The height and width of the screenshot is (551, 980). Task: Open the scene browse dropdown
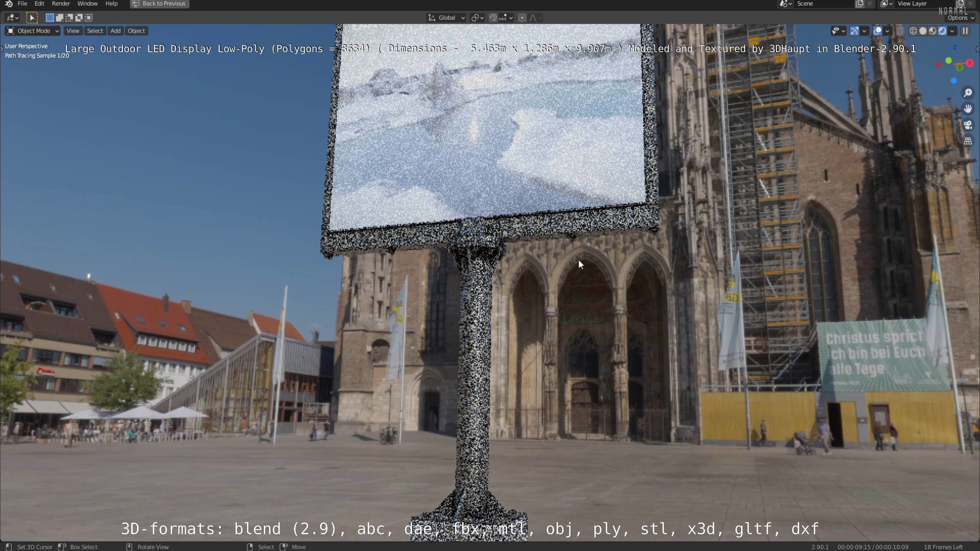pyautogui.click(x=786, y=4)
